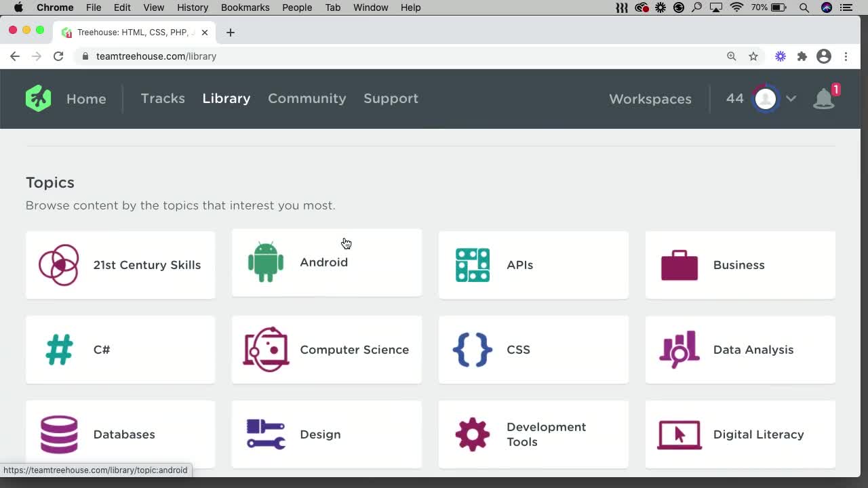
Task: Click the Treehouse frog logo
Action: coord(38,98)
